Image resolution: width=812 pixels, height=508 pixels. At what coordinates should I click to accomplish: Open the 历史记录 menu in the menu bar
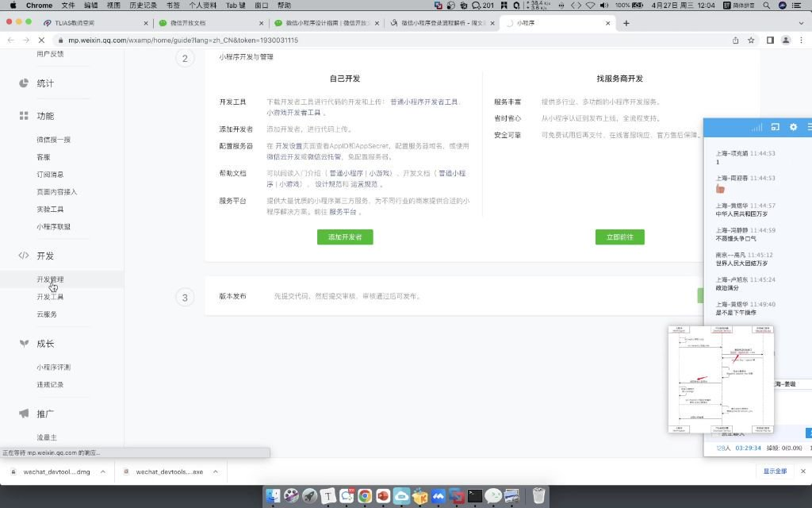point(143,6)
